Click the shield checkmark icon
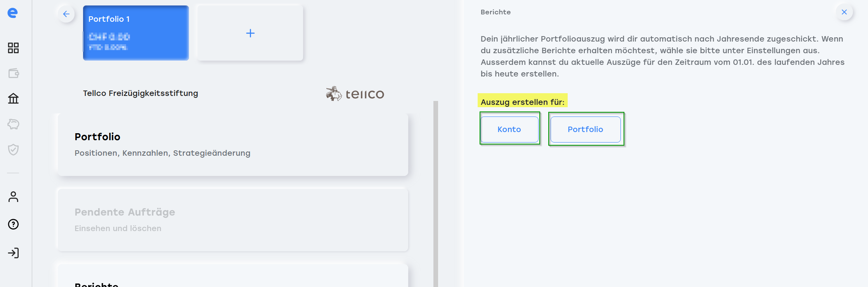Image resolution: width=868 pixels, height=287 pixels. pos(13,150)
